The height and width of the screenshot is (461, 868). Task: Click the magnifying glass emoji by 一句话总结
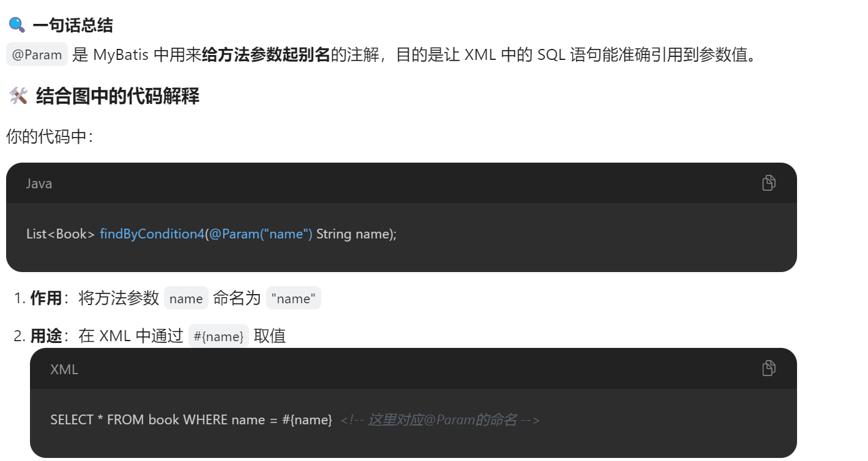pyautogui.click(x=17, y=25)
